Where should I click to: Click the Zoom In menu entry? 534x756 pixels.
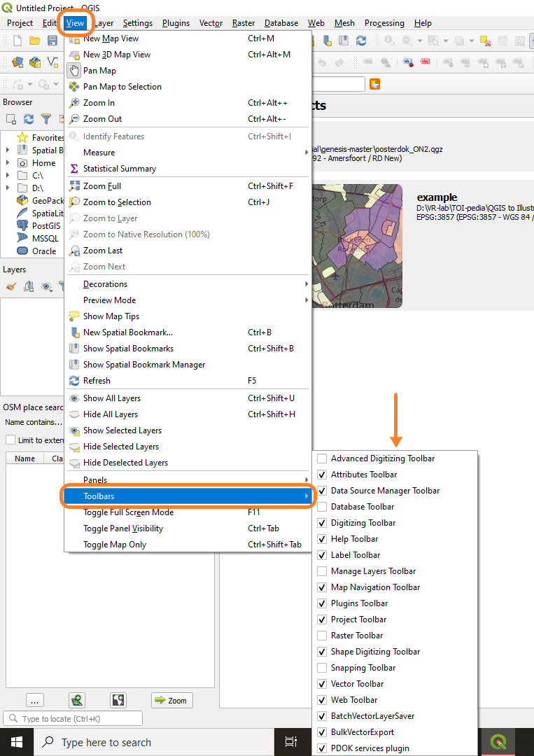pyautogui.click(x=188, y=103)
